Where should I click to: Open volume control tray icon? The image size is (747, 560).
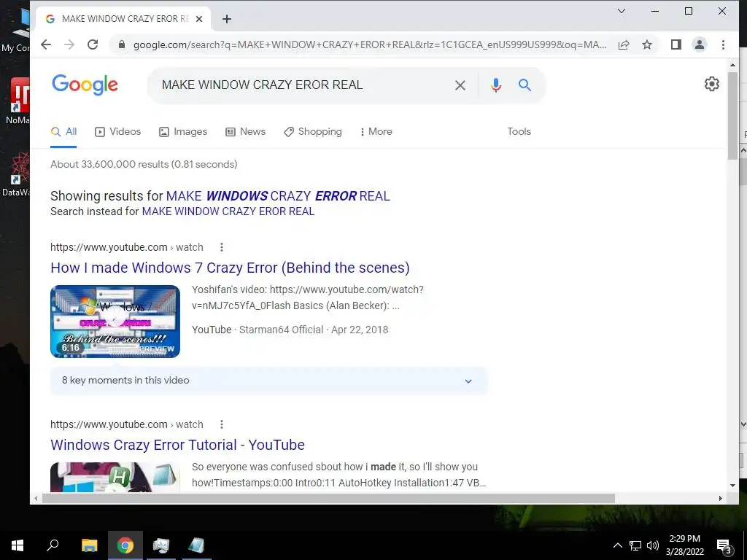click(653, 545)
